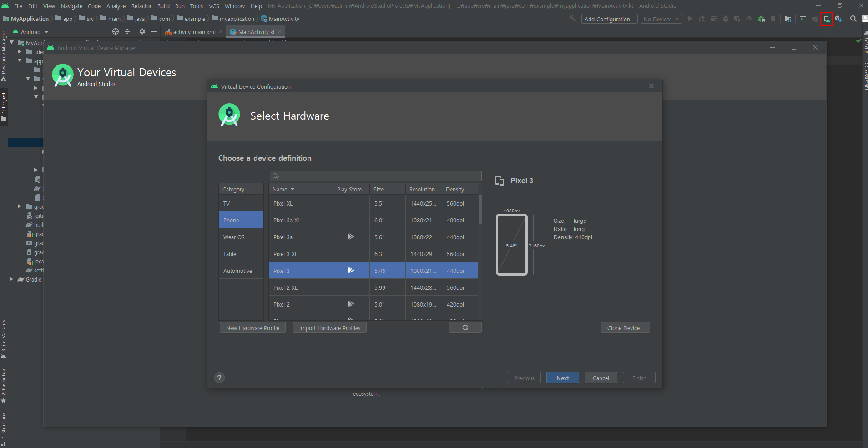Open the SDK Manager toolbar icon
This screenshot has height=448, width=868.
(838, 19)
